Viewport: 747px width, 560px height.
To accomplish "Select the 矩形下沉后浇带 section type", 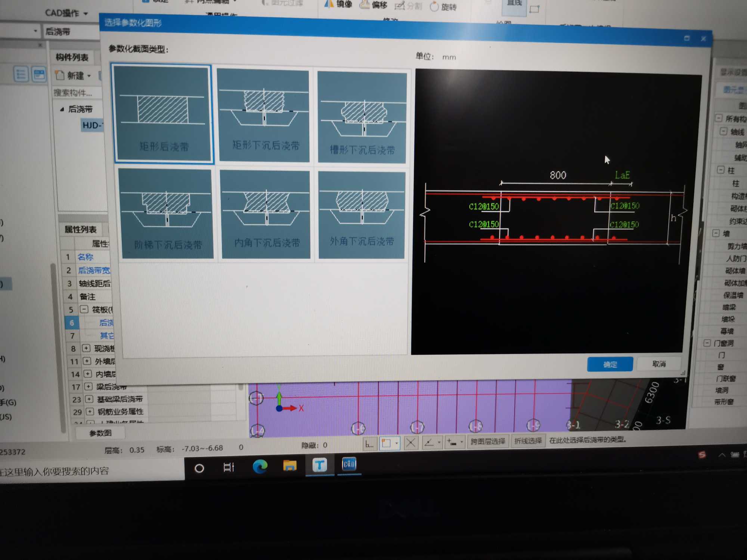I will [x=264, y=115].
